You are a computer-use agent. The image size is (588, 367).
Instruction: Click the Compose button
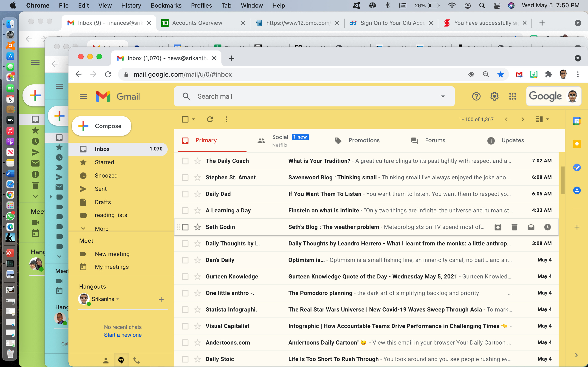102,126
